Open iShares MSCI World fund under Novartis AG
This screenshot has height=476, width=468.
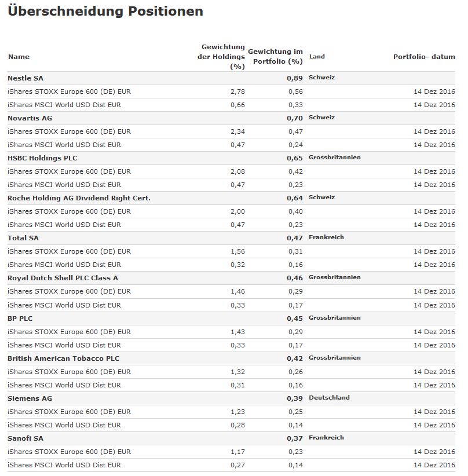click(x=64, y=145)
